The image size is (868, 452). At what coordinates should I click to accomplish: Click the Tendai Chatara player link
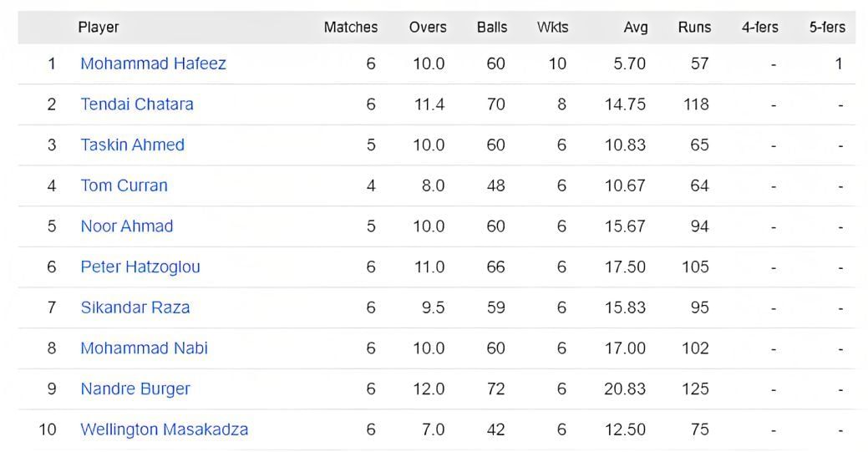pyautogui.click(x=137, y=104)
